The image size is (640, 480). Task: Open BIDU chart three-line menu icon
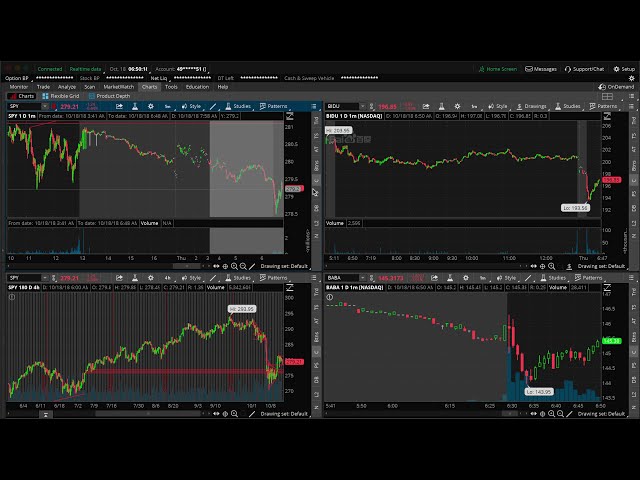(x=631, y=107)
